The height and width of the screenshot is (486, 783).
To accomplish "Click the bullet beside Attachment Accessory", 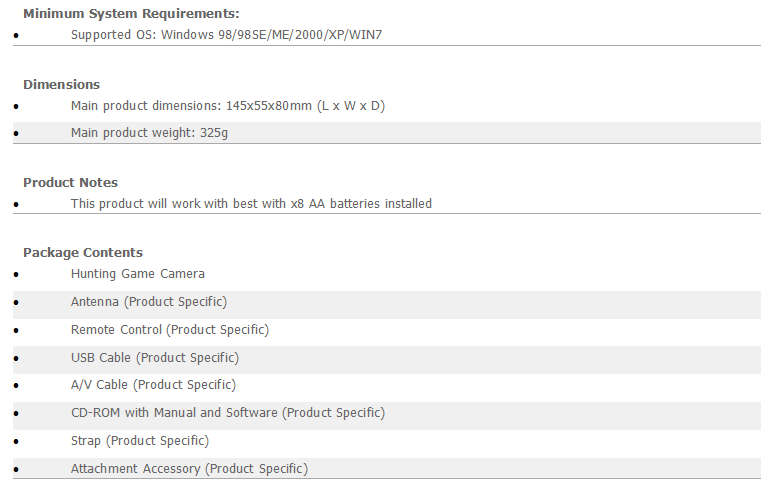I will tap(16, 470).
